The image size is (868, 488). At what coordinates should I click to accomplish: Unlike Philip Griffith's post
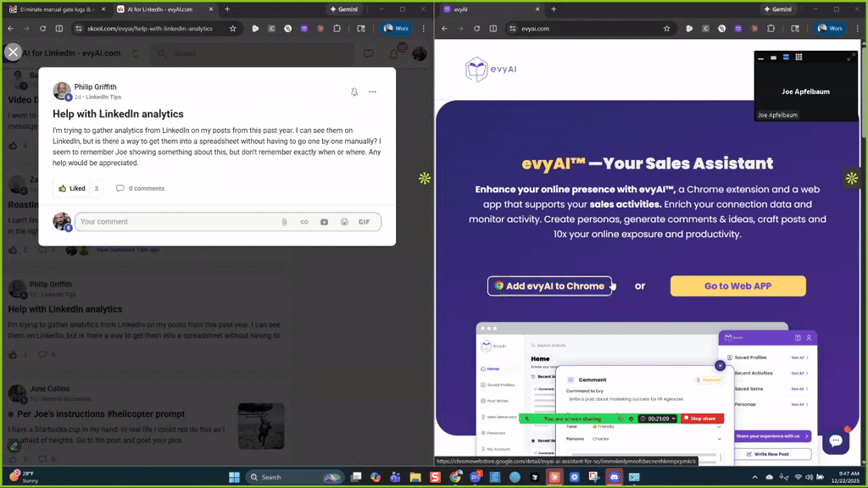click(x=72, y=188)
